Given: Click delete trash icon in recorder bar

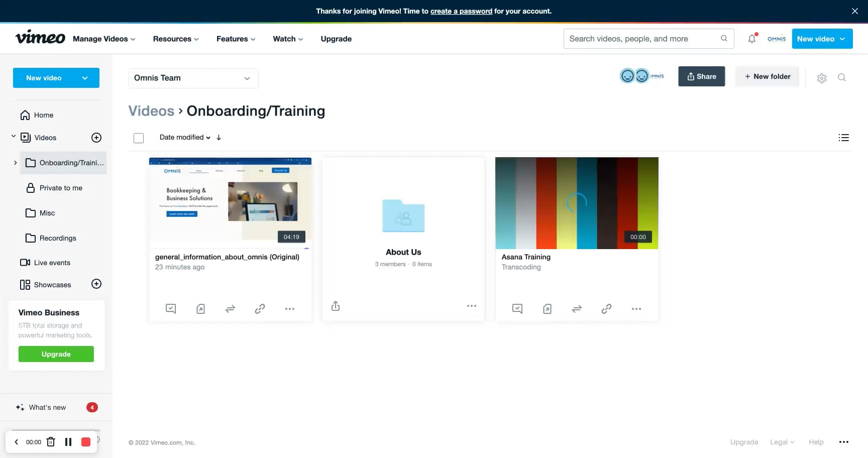Looking at the screenshot, I should [x=51, y=442].
